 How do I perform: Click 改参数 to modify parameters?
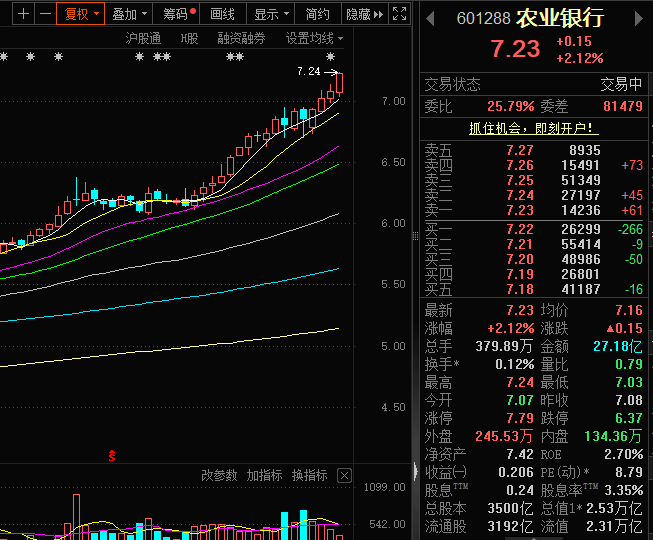coord(219,475)
